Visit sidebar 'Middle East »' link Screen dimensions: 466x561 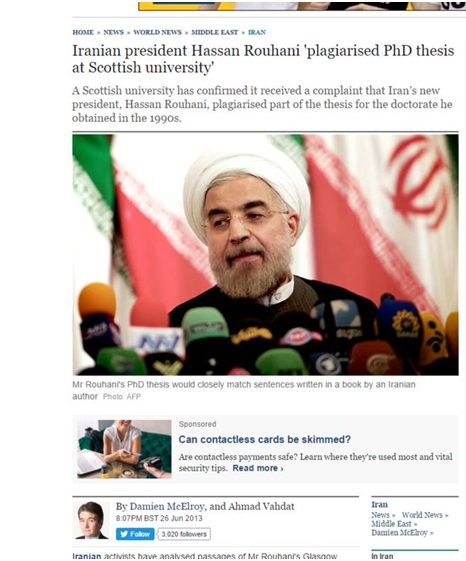click(394, 524)
